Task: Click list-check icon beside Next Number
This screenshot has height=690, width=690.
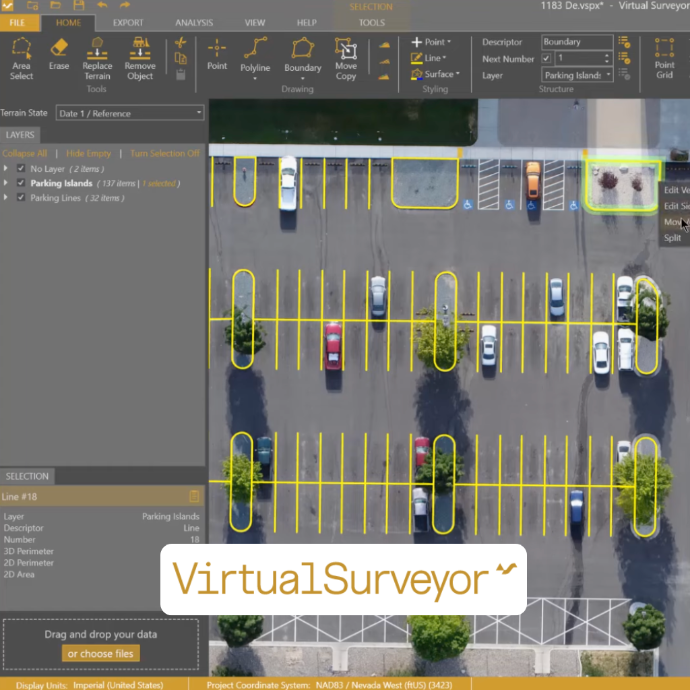Action: coord(624,58)
